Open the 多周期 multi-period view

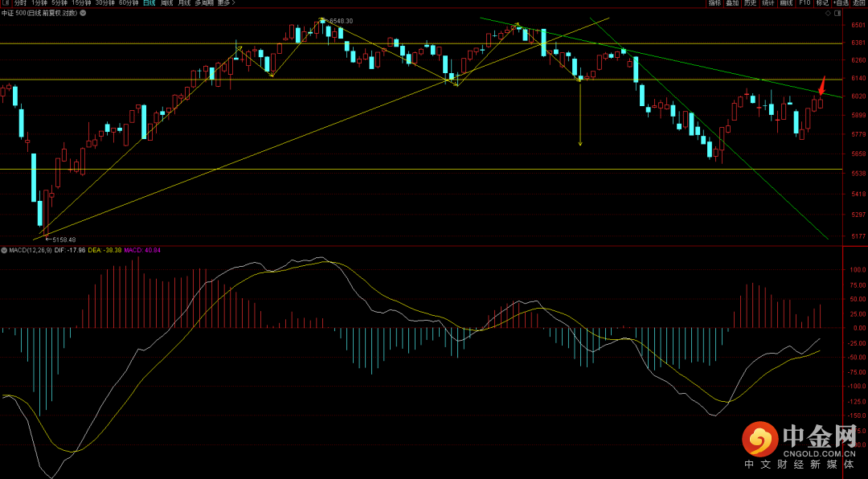click(x=204, y=2)
